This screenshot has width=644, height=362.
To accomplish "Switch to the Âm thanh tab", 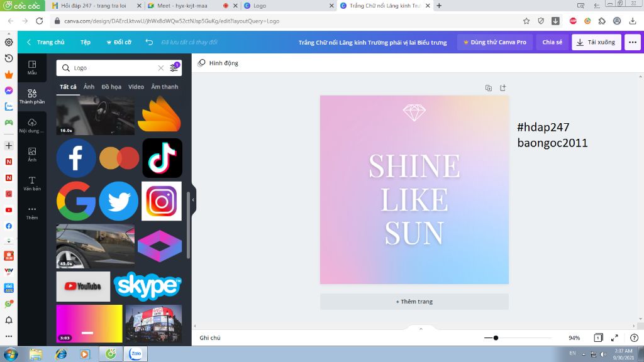I will pos(165,87).
